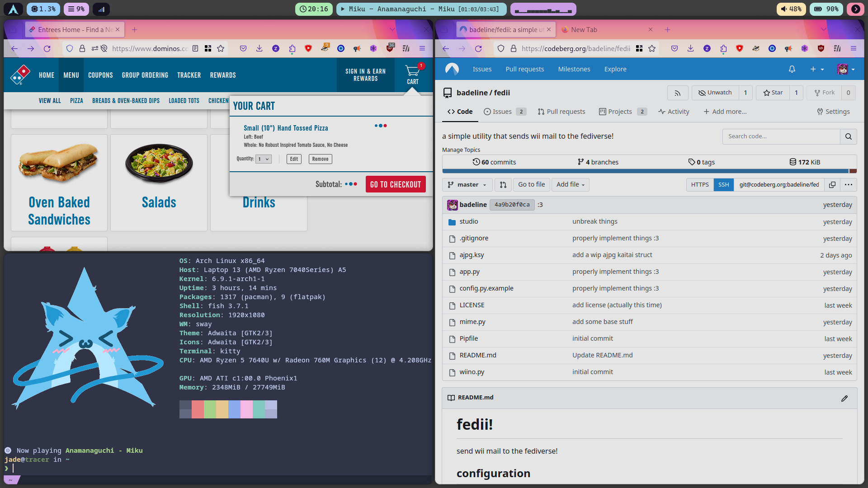Select COUPONS in the Domino's menu
The image size is (868, 488).
point(100,75)
